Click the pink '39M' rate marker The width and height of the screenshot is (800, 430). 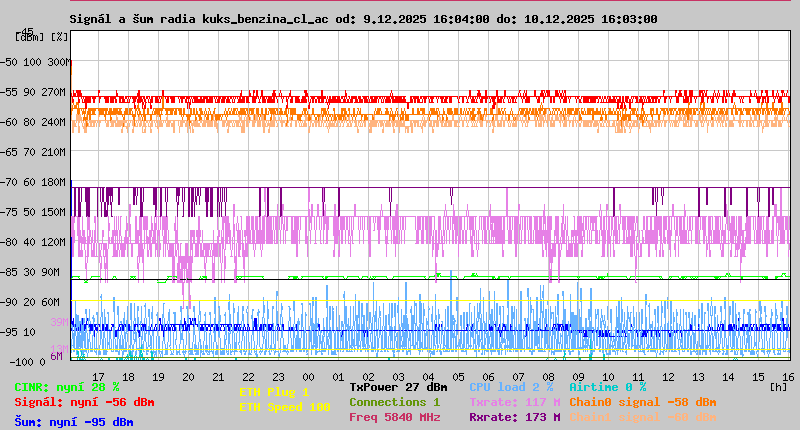[x=59, y=322]
